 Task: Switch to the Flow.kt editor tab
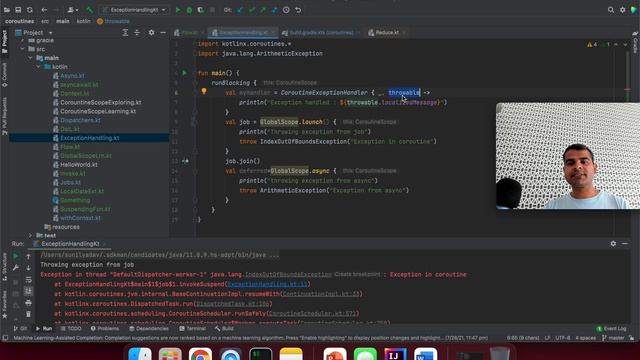click(189, 33)
